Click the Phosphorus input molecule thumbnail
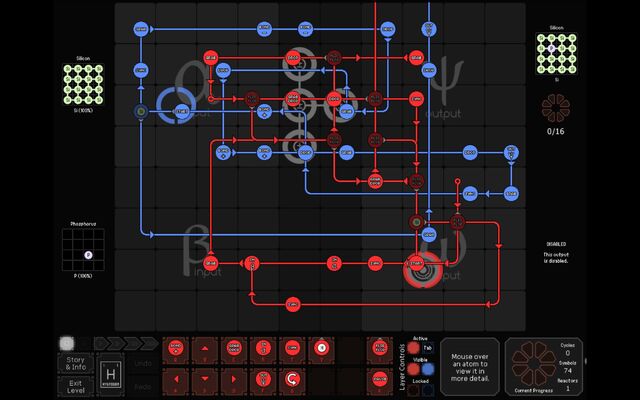Screen dimensions: 640x400 tap(83, 250)
